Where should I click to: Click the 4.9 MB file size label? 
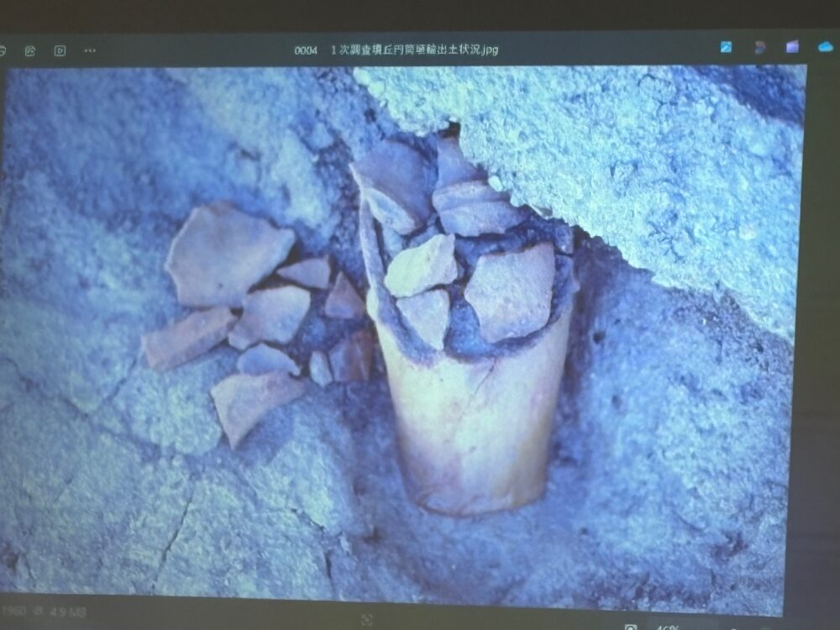(x=70, y=611)
